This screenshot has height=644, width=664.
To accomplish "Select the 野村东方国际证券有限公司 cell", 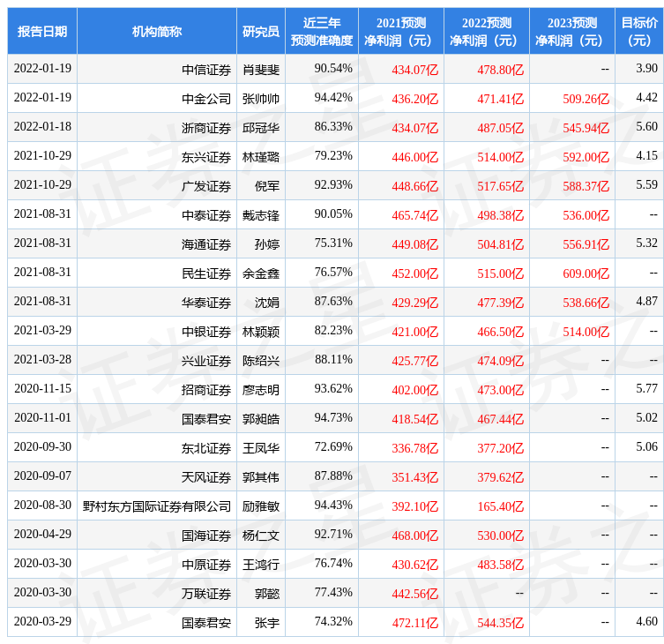I will pos(157,506).
